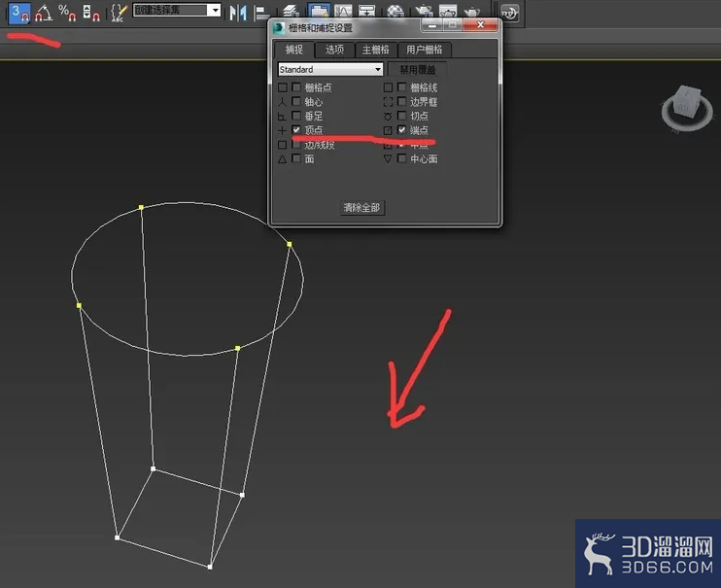Click the Render Production teapot

tap(472, 10)
